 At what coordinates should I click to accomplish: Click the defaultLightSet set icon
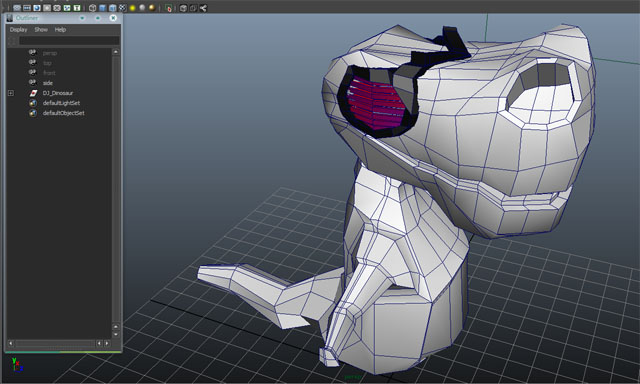(33, 103)
